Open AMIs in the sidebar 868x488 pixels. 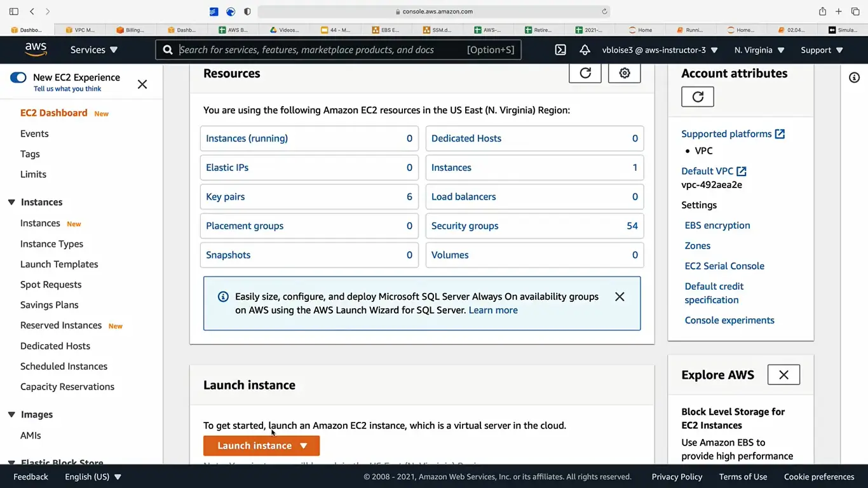(31, 435)
